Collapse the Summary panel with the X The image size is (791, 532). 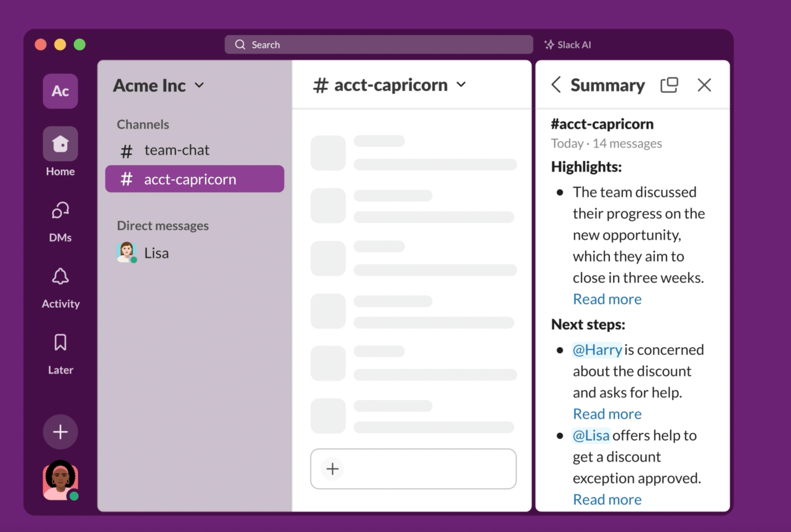[x=704, y=85]
